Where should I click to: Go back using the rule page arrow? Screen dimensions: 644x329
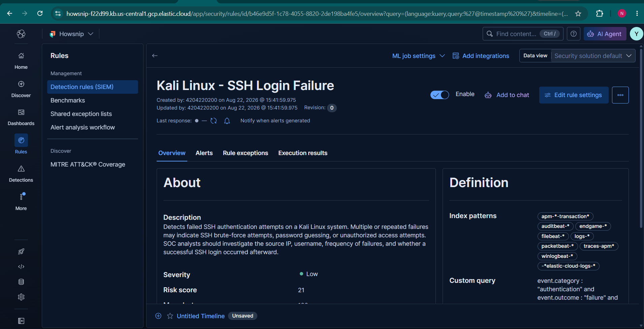(x=155, y=56)
